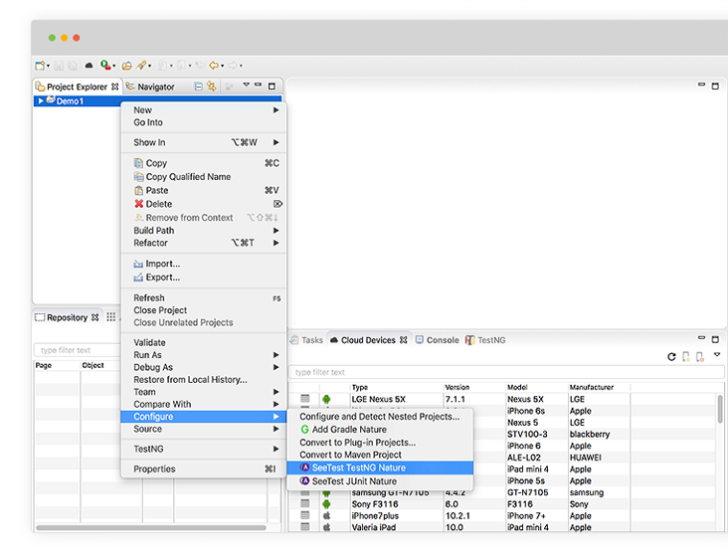Open Project Explorer view menu triangle

(x=246, y=85)
